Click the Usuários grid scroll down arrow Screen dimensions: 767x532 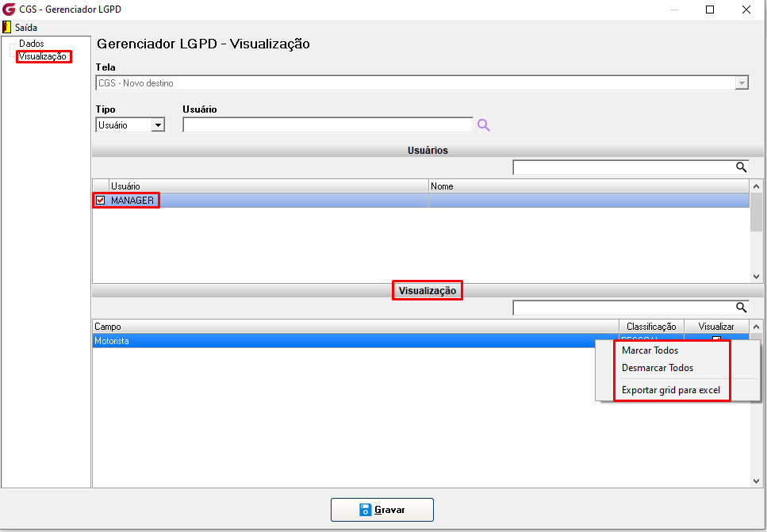pos(756,277)
